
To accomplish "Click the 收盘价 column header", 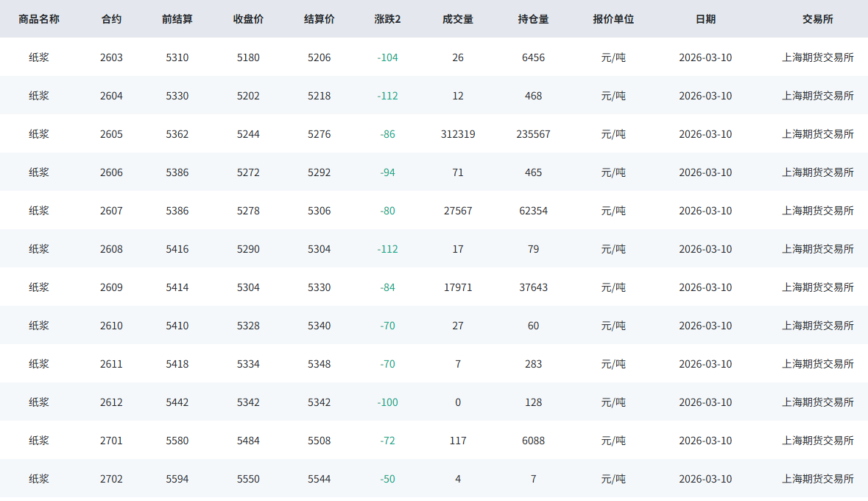I will [248, 19].
